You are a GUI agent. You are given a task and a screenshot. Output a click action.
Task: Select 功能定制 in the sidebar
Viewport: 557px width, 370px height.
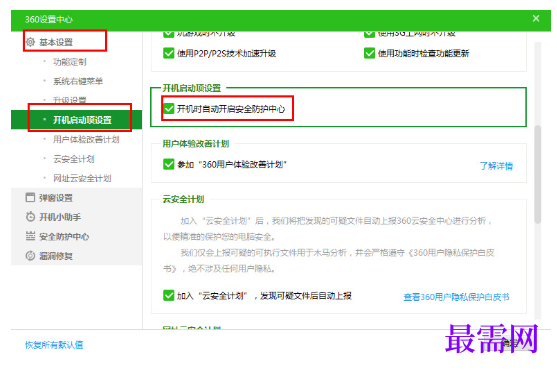point(70,62)
